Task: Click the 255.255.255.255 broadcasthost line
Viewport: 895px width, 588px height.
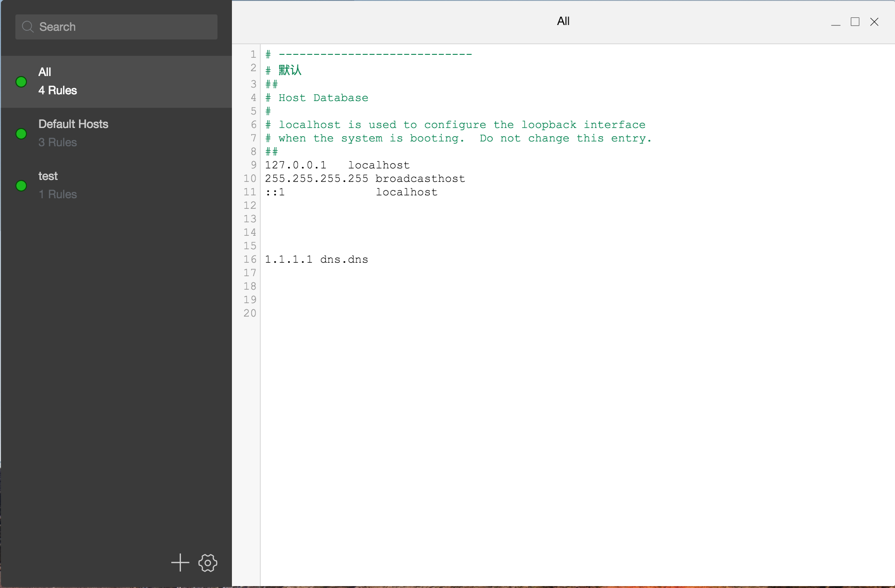Action: pyautogui.click(x=365, y=179)
